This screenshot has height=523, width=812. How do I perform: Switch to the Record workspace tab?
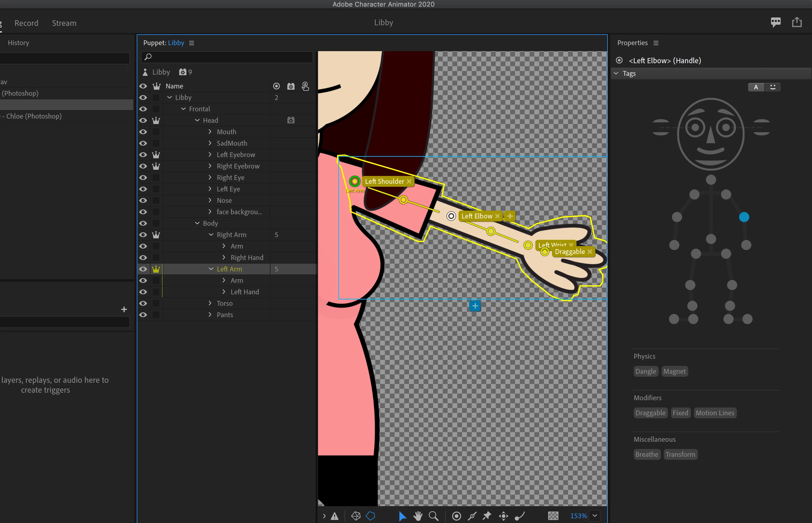[x=26, y=23]
